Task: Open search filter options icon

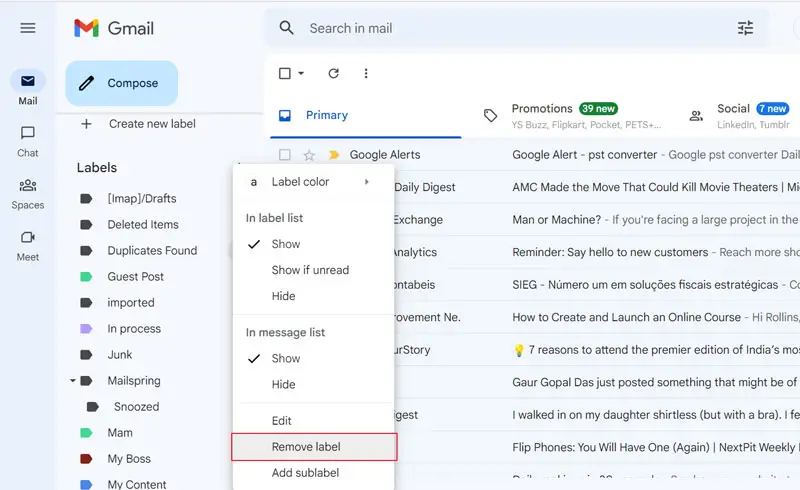Action: click(745, 28)
